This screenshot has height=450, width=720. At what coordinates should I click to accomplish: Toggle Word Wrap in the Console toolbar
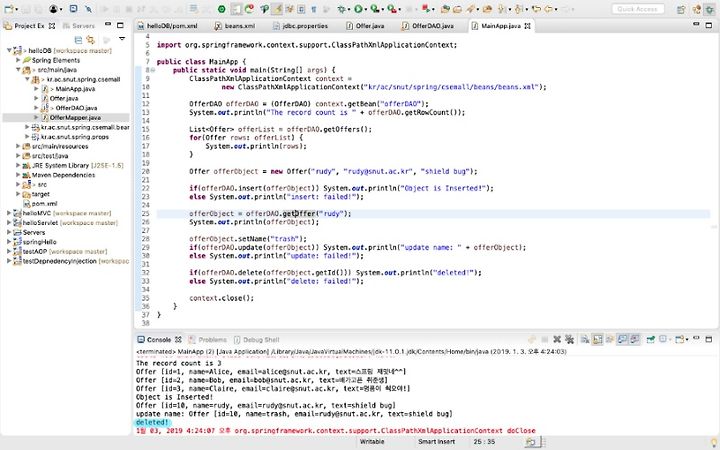click(x=610, y=339)
